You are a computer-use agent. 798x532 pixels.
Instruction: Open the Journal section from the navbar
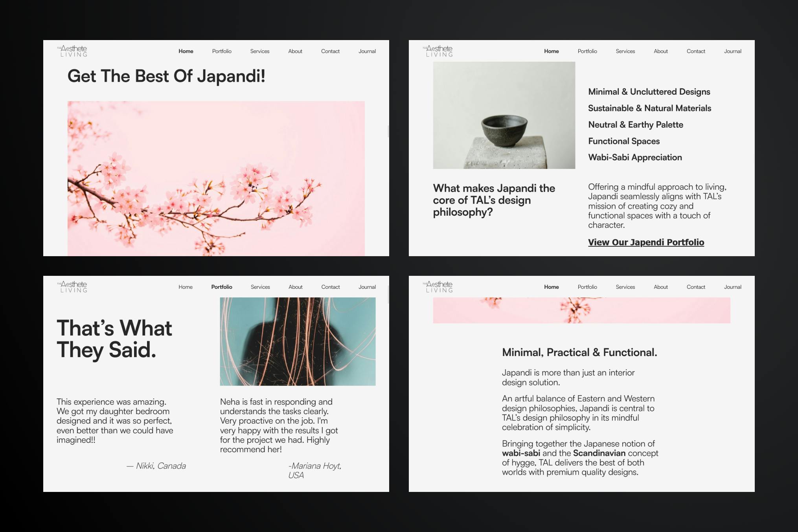pyautogui.click(x=367, y=51)
